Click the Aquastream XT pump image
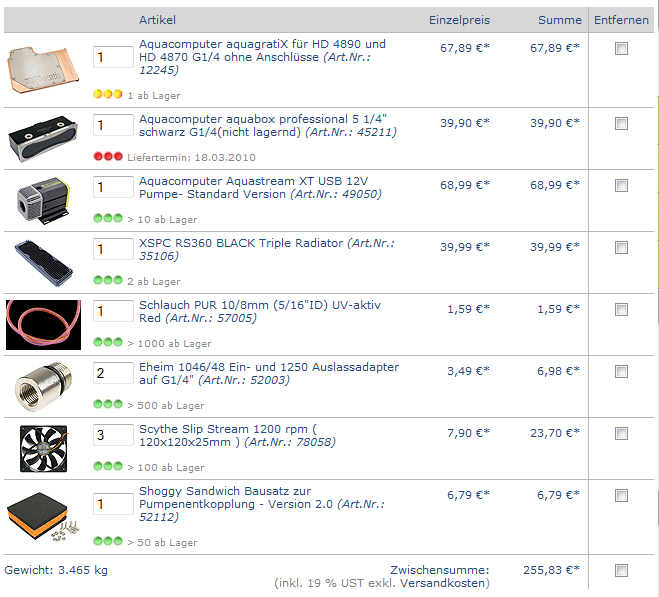Image resolution: width=659 pixels, height=597 pixels. [x=43, y=201]
